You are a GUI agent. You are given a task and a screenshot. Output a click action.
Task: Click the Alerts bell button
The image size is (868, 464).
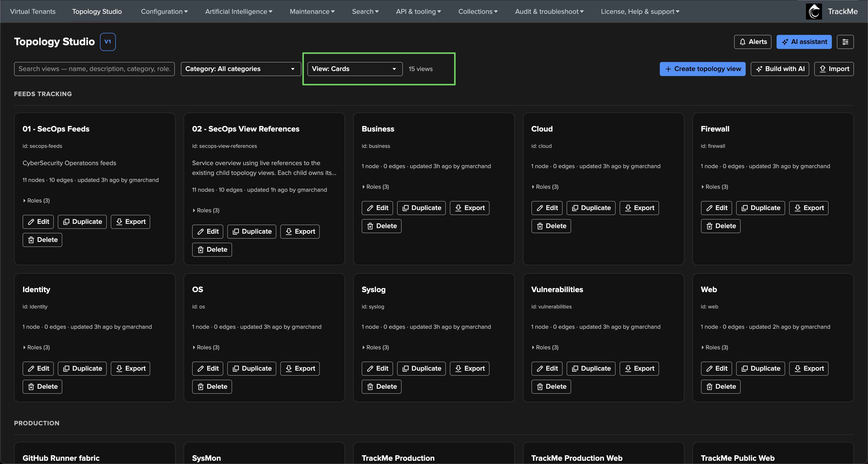pos(752,42)
